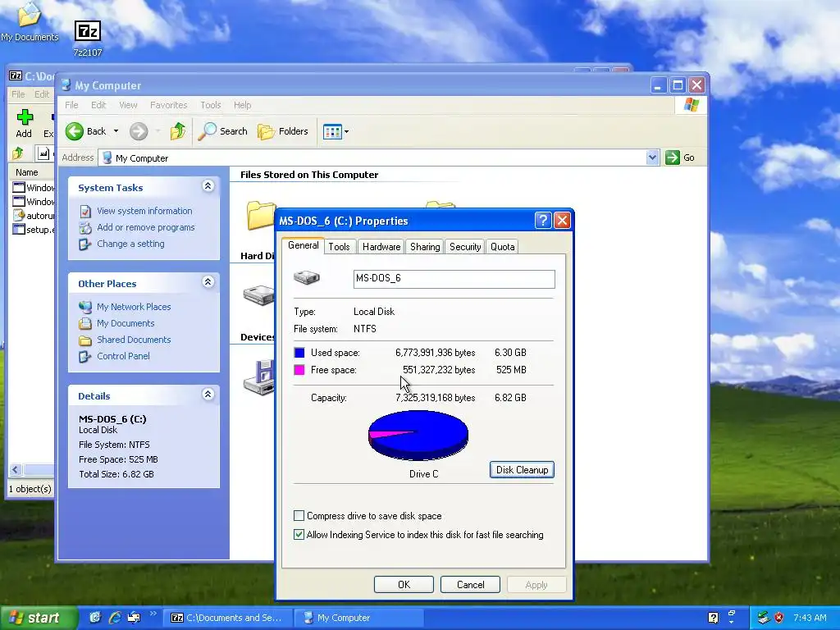Click the green Go arrow button
Viewport: 840px width, 630px height.
point(673,157)
